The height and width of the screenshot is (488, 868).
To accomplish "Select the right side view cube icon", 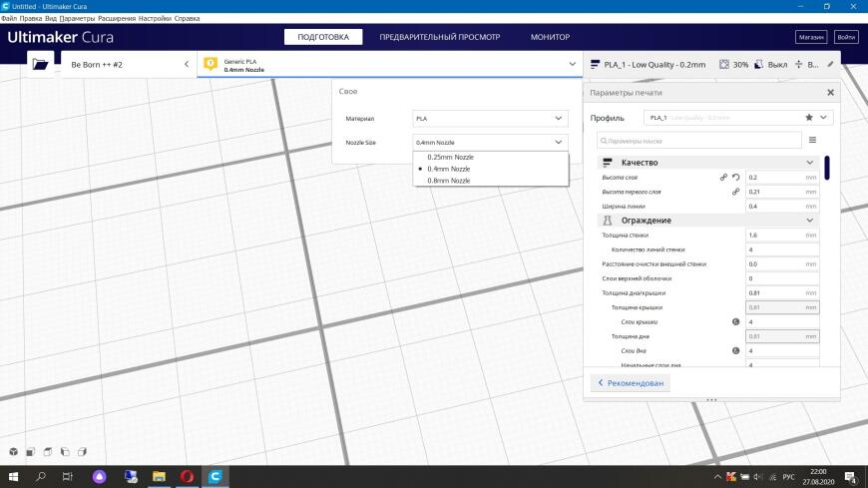I will pos(82,452).
